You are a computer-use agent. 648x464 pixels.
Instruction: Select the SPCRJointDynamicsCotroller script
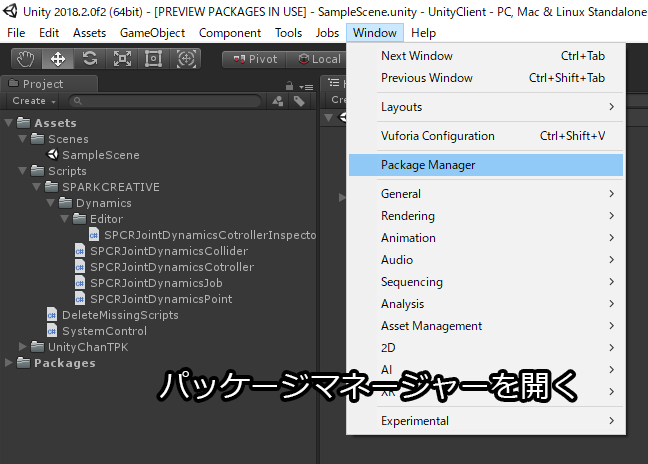coord(164,267)
